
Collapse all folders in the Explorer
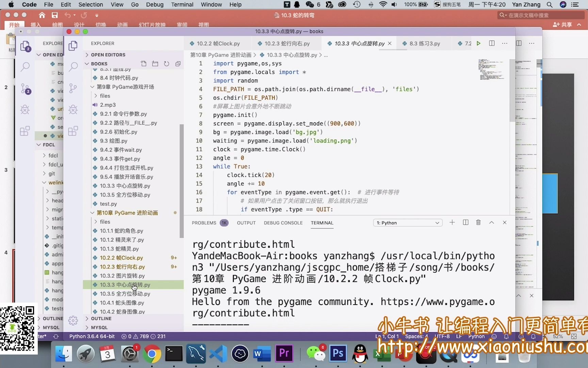click(178, 63)
